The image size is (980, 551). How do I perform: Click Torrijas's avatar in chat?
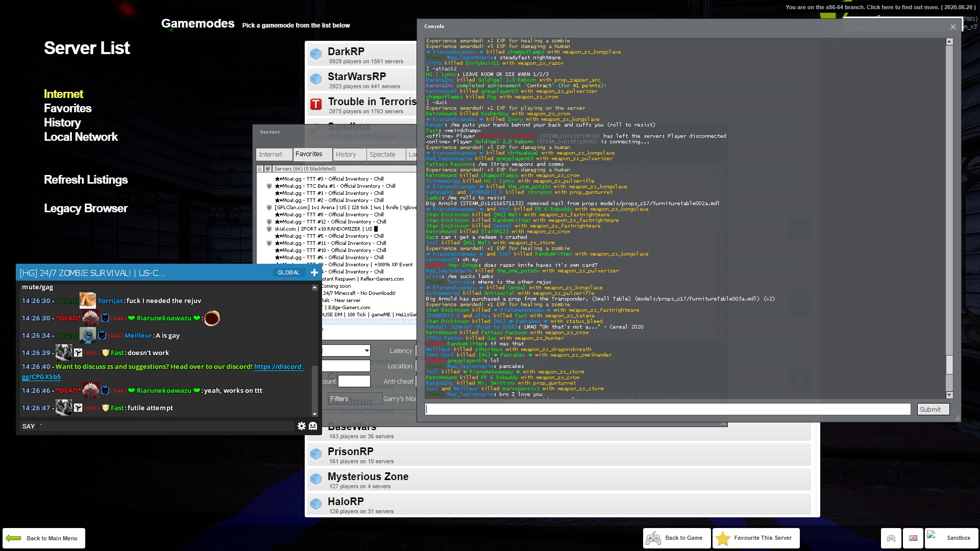88,300
